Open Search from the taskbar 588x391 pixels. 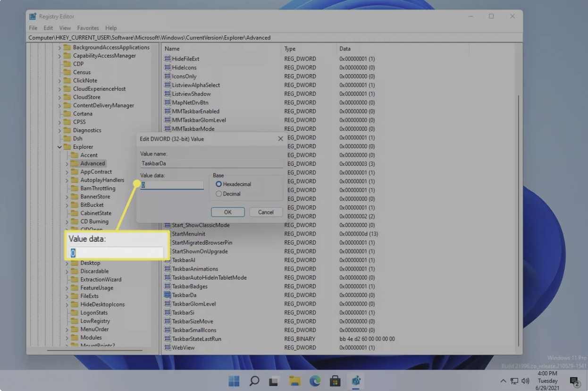coord(254,381)
